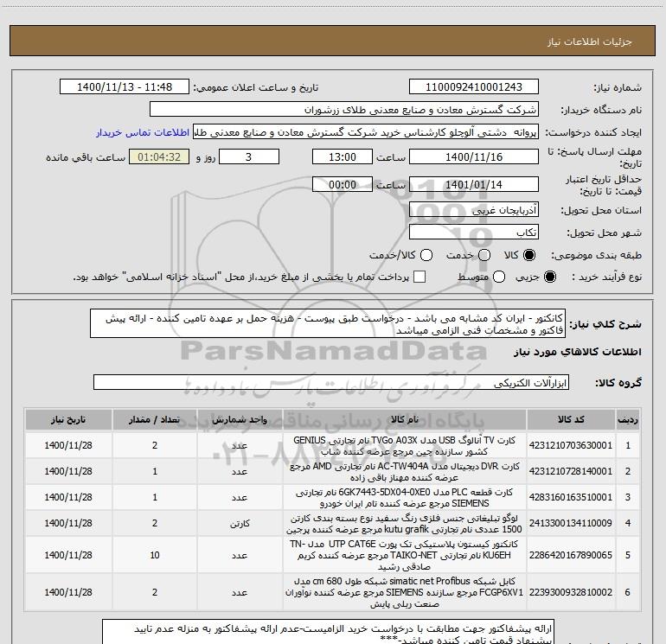This screenshot has width=666, height=644.
Task: Click the ردیف column header
Action: tap(628, 419)
